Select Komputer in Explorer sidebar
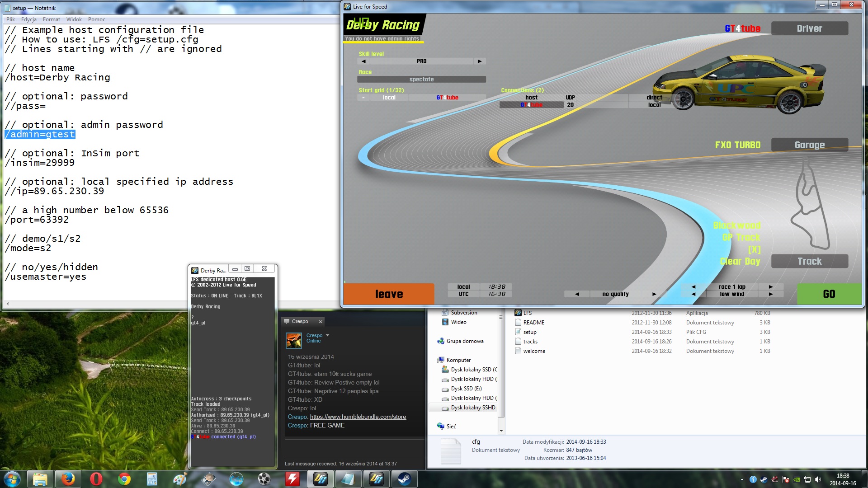The width and height of the screenshot is (868, 488). (x=458, y=360)
